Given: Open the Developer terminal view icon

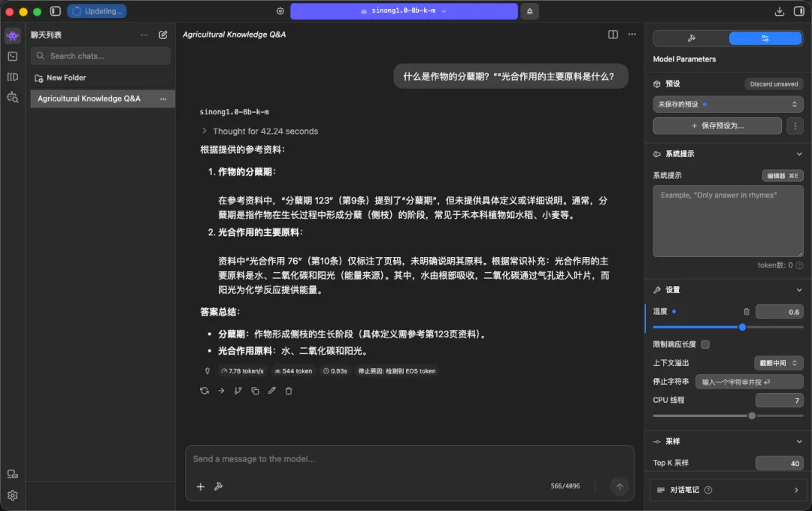Looking at the screenshot, I should [x=13, y=56].
